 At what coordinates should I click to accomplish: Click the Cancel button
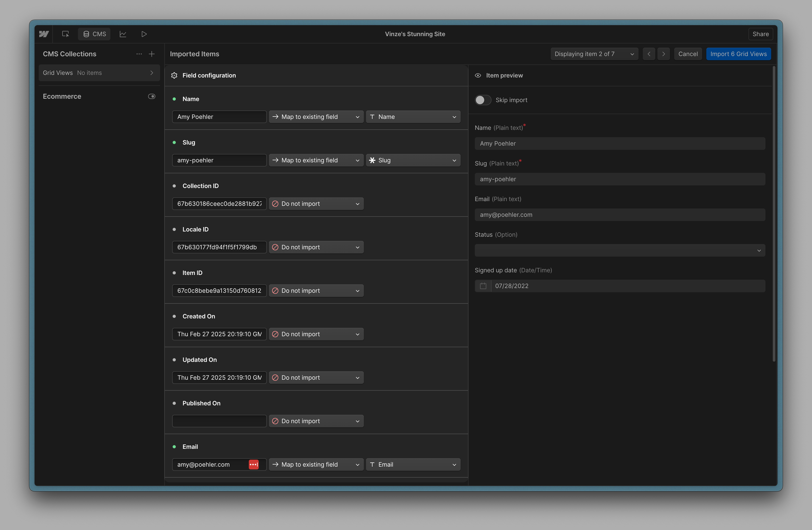[688, 54]
